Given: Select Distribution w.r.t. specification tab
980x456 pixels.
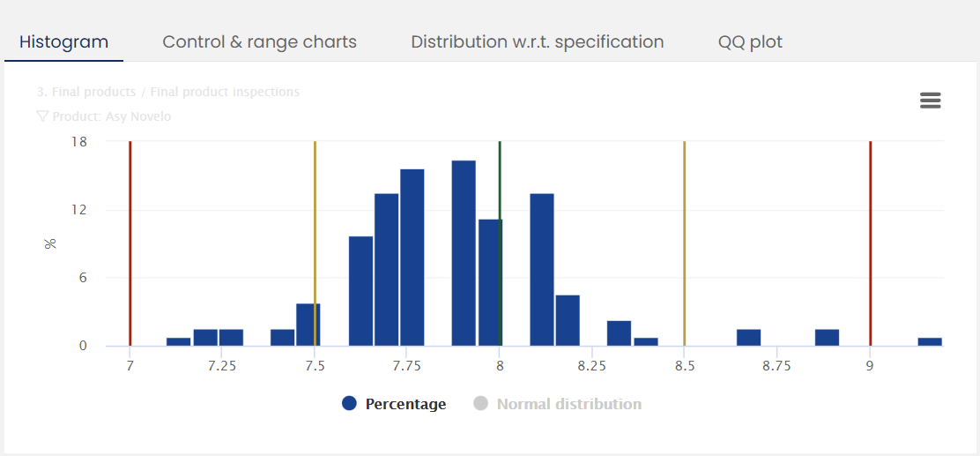Looking at the screenshot, I should coord(537,41).
